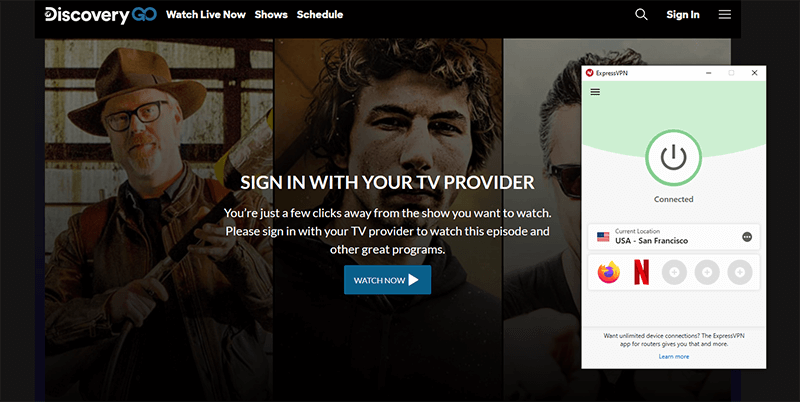Select the USA - San Francisco location box

[x=673, y=237]
